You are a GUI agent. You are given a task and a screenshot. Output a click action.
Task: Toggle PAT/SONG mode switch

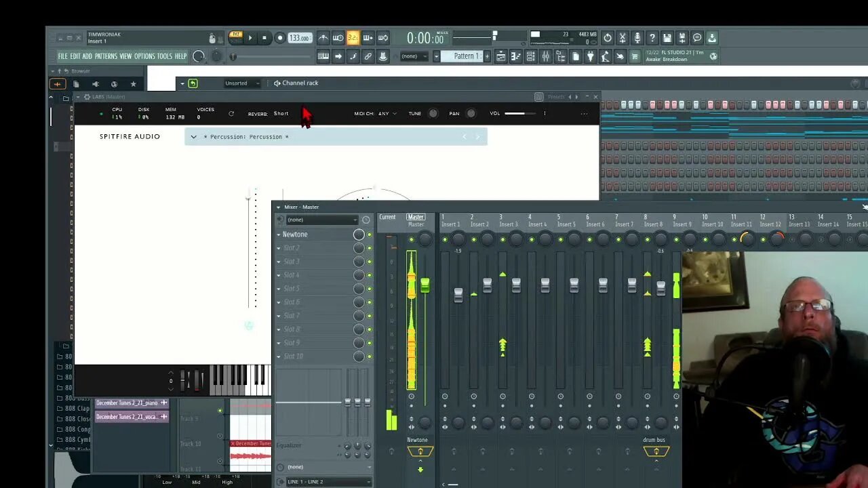[x=235, y=37]
